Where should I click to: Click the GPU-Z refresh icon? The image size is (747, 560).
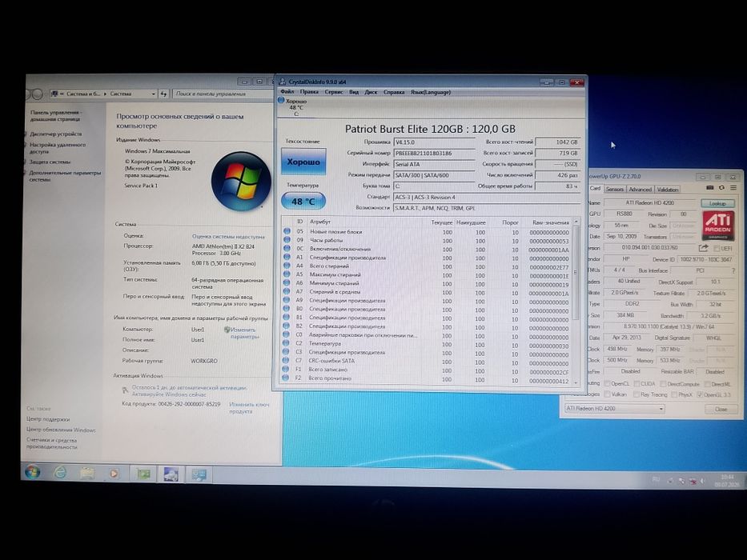click(721, 188)
